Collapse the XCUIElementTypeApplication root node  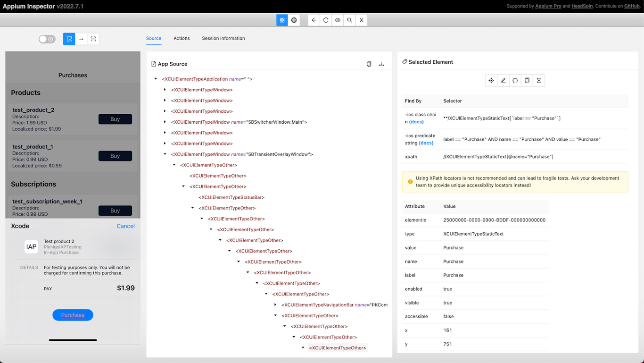coord(156,79)
